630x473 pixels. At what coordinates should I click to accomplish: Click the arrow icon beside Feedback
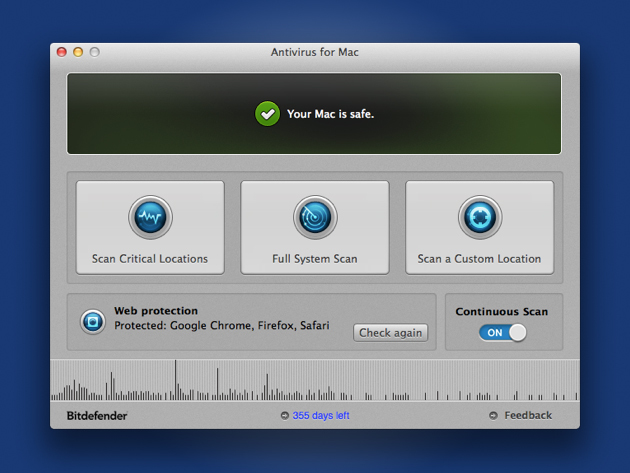point(493,416)
